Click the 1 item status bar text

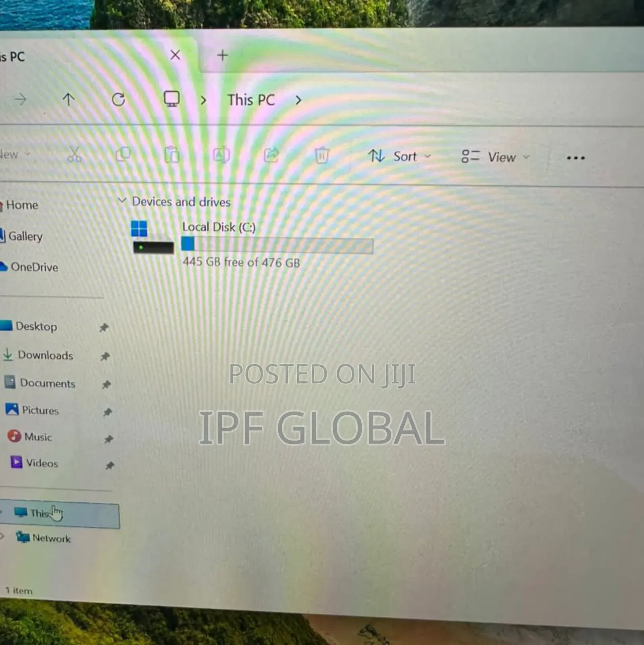(x=19, y=591)
